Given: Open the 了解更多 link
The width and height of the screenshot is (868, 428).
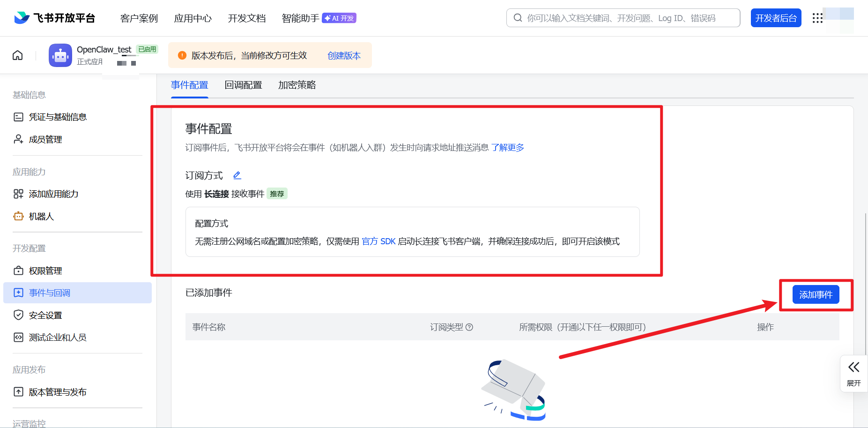Looking at the screenshot, I should tap(508, 147).
